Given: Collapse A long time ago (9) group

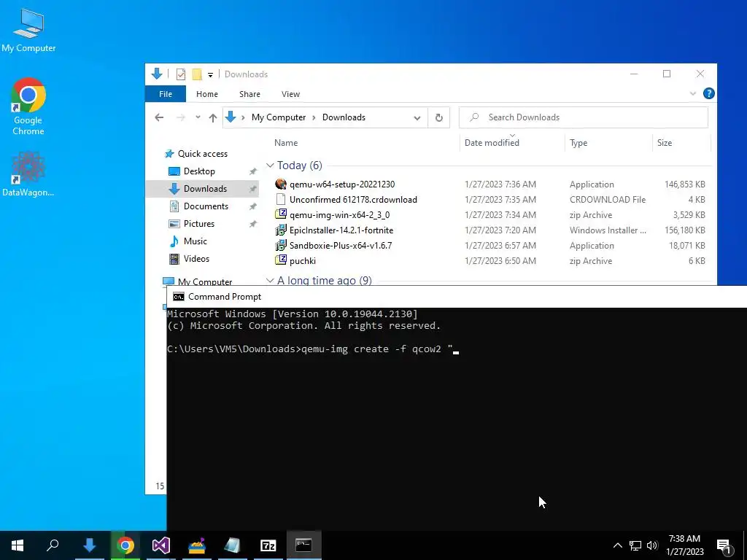Looking at the screenshot, I should pyautogui.click(x=270, y=281).
